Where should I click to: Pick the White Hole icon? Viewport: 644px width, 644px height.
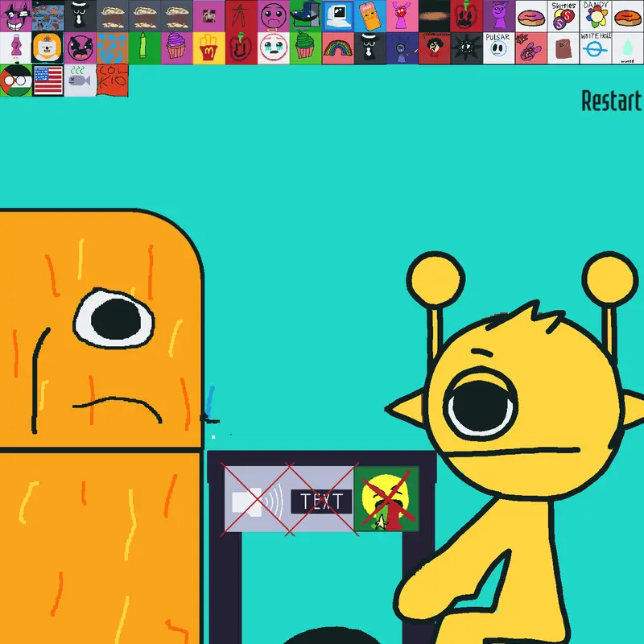[x=596, y=48]
